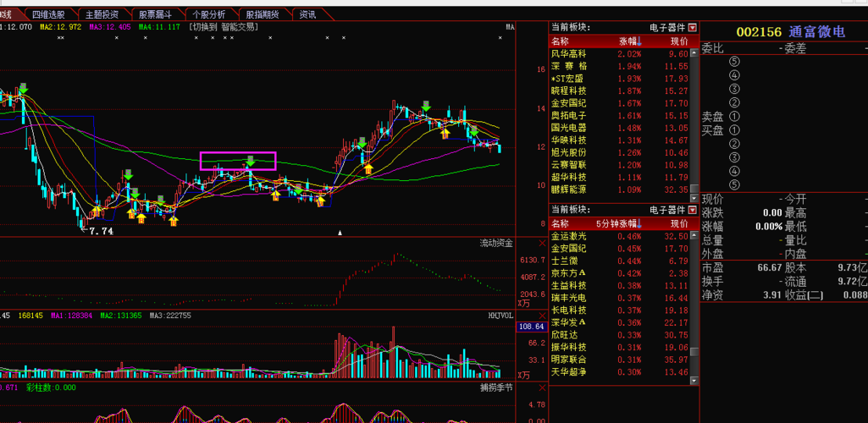Open the upper 电子器件 sector dropdown
Viewport: 868px width, 423px height.
pyautogui.click(x=693, y=28)
